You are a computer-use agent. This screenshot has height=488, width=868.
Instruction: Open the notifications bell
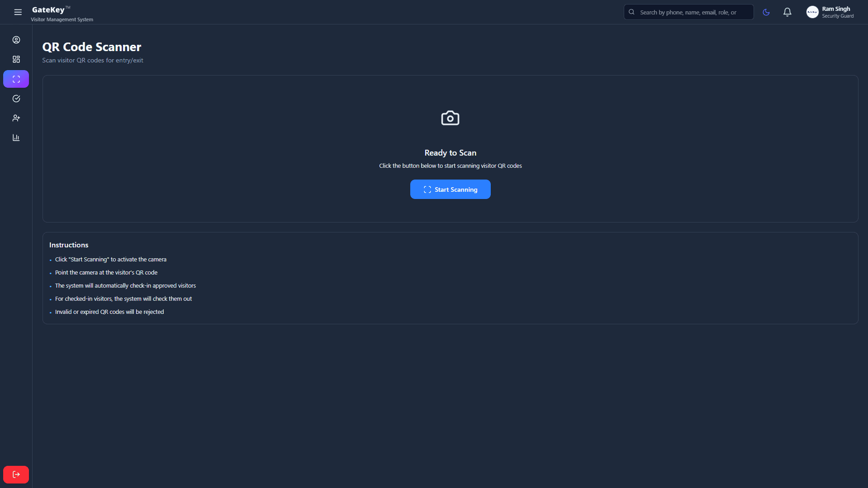[x=787, y=12]
